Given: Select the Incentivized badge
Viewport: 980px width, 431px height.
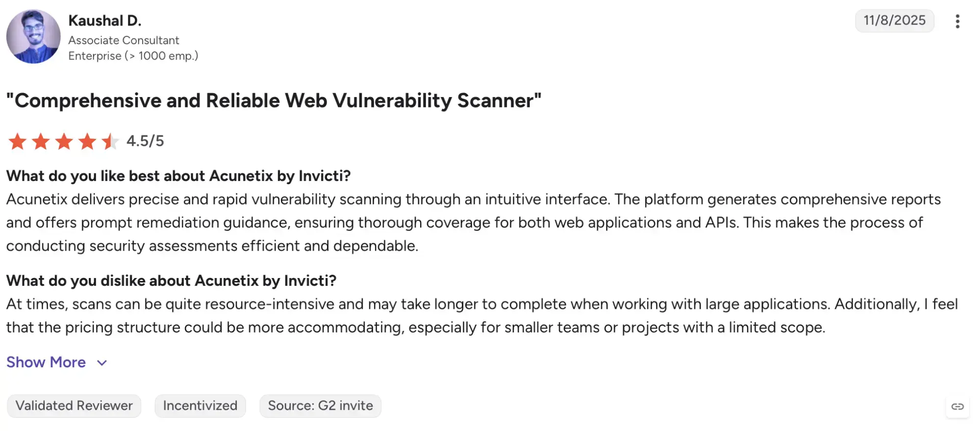Looking at the screenshot, I should click(200, 406).
